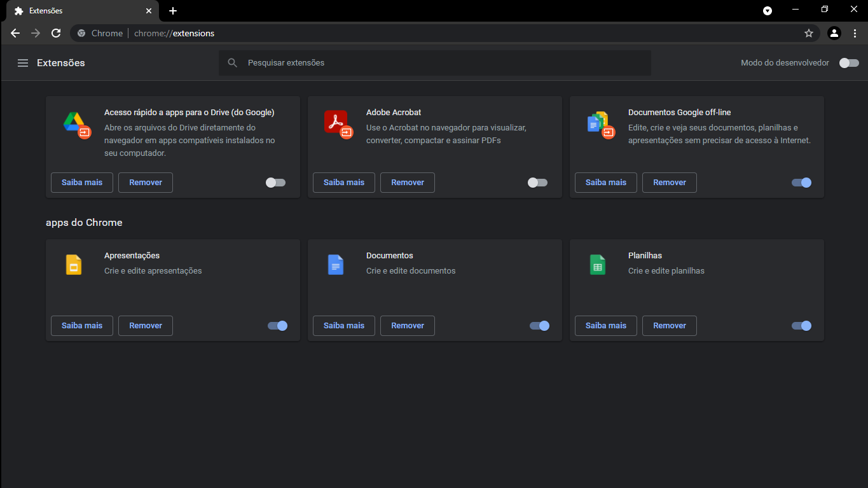Remove the Acesso rápido Drive extension
This screenshot has width=868, height=488.
146,183
